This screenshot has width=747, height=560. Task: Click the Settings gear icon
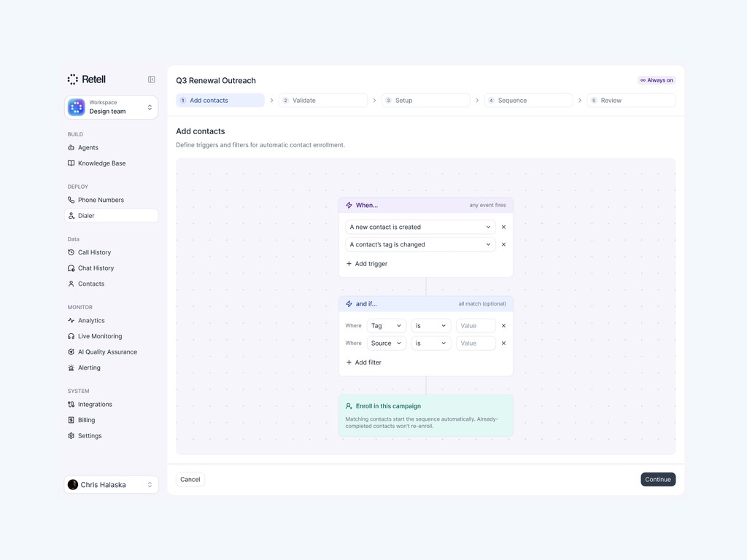click(71, 436)
